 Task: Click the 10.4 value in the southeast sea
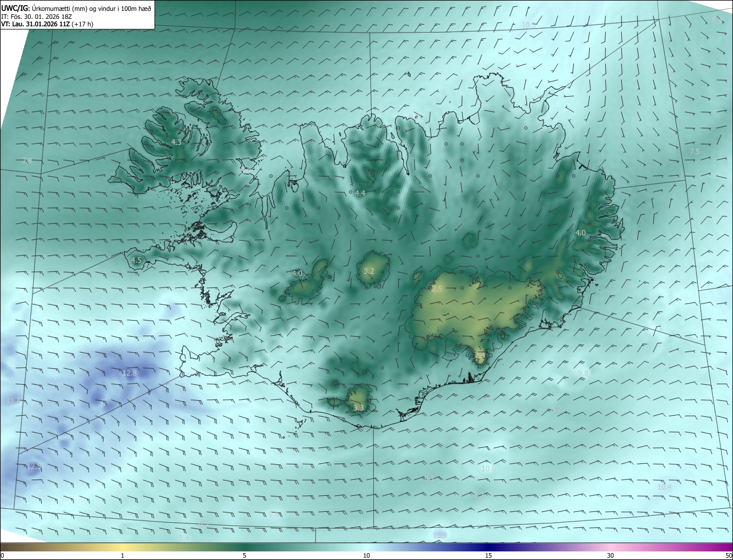pyautogui.click(x=664, y=487)
